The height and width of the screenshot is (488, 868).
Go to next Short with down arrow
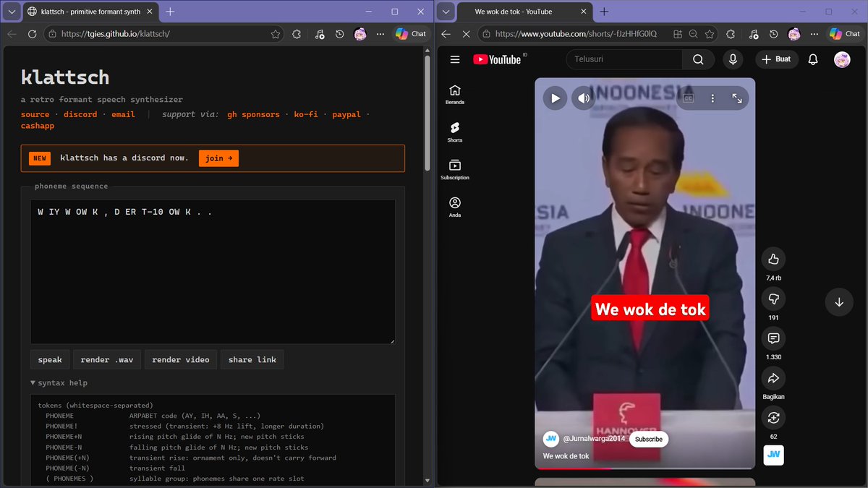(839, 302)
